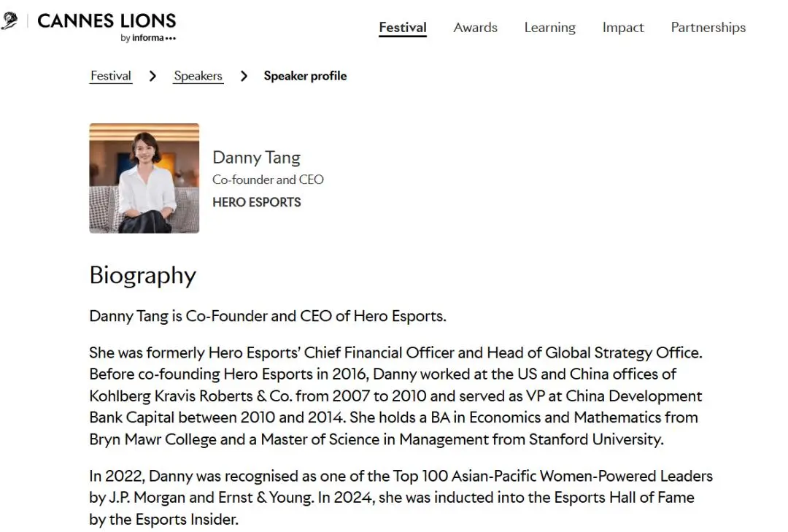Select Impact in the top navigation
Image resolution: width=788 pixels, height=532 pixels.
tap(623, 28)
